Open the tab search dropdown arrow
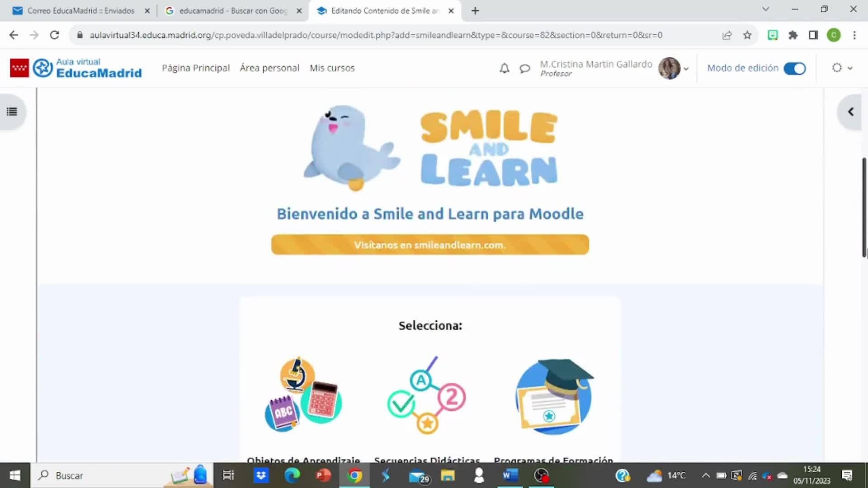The width and height of the screenshot is (868, 488). (765, 9)
